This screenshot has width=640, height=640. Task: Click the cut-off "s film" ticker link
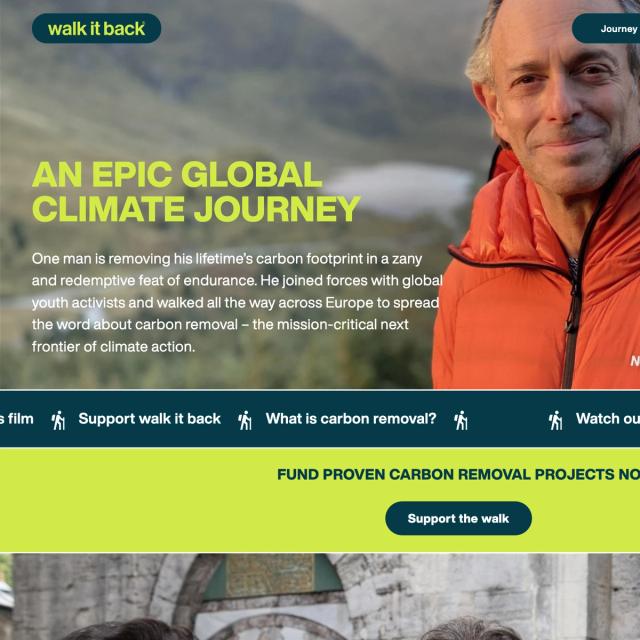click(x=17, y=418)
